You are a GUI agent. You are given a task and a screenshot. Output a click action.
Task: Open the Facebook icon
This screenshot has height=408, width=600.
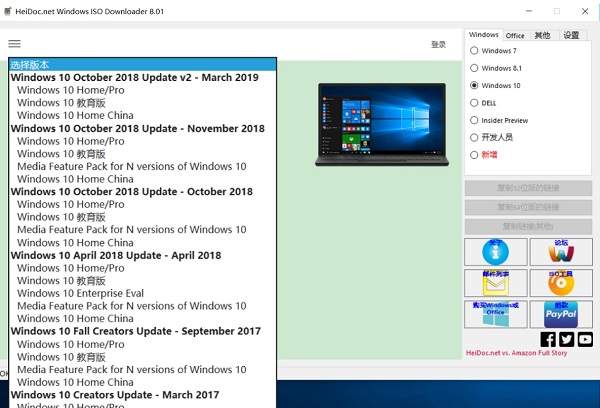point(548,339)
